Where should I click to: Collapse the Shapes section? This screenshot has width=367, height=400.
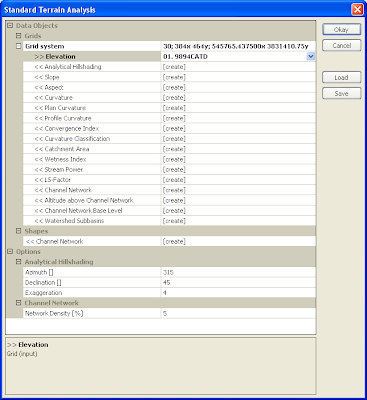point(19,231)
